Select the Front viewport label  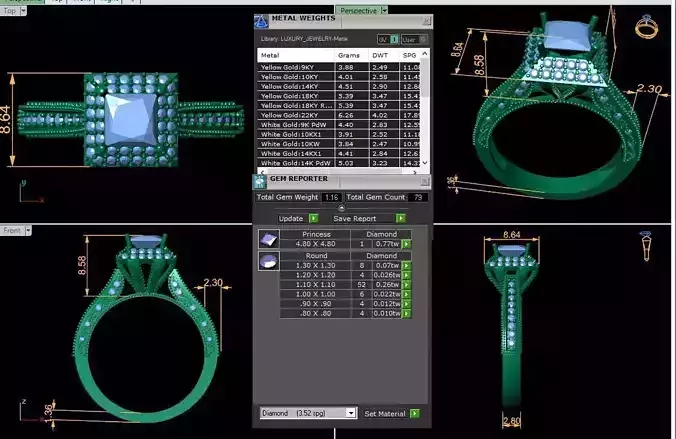pos(12,231)
